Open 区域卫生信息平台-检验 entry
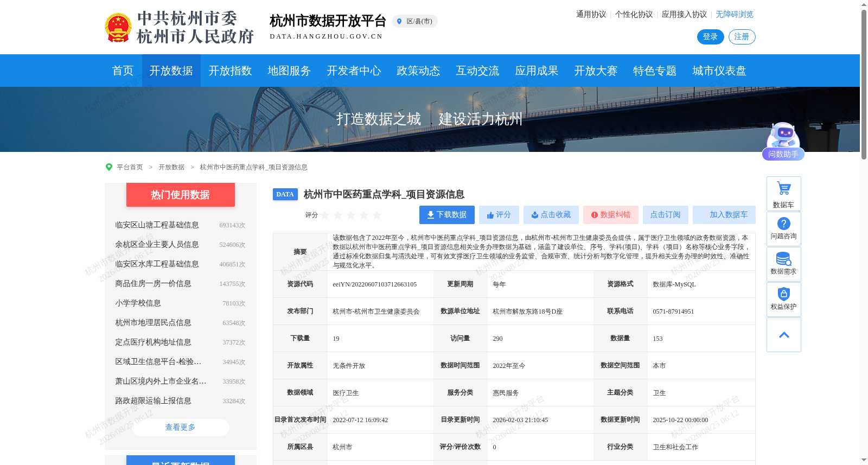Image resolution: width=868 pixels, height=465 pixels. pos(158,362)
